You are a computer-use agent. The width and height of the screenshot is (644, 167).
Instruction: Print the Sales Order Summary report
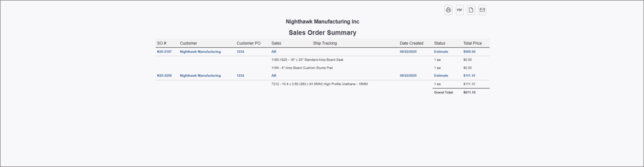pyautogui.click(x=448, y=10)
